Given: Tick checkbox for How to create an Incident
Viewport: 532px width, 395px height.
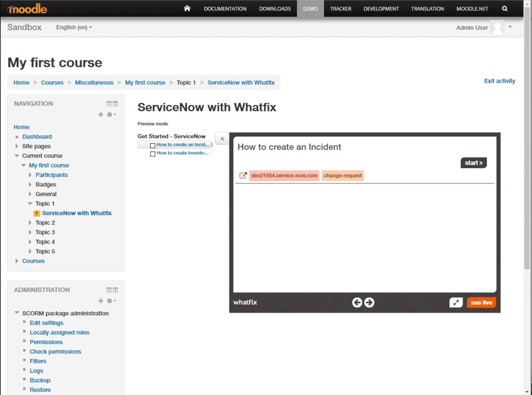Looking at the screenshot, I should pyautogui.click(x=153, y=146).
